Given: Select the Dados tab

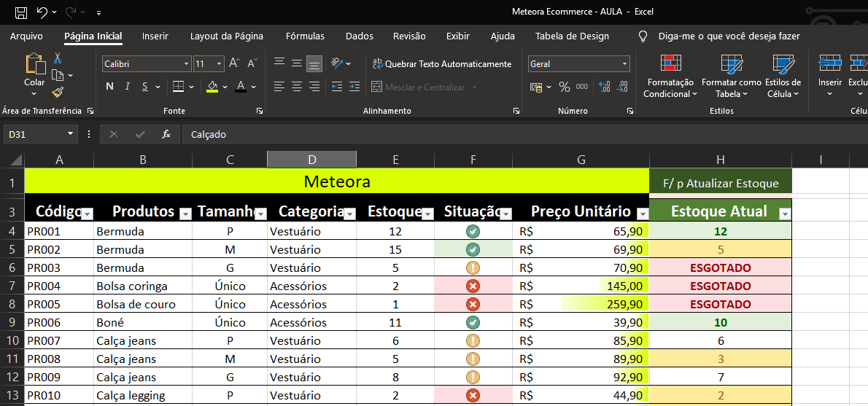Looking at the screenshot, I should [x=360, y=36].
